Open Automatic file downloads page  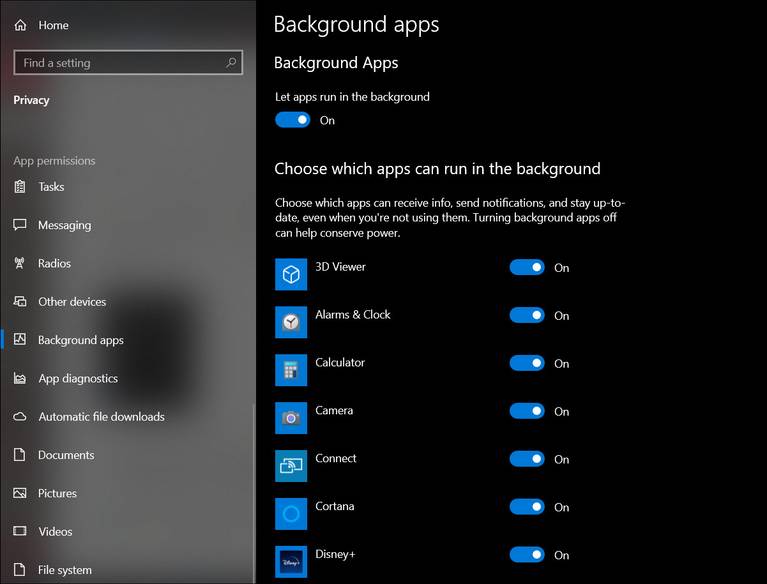coord(101,417)
